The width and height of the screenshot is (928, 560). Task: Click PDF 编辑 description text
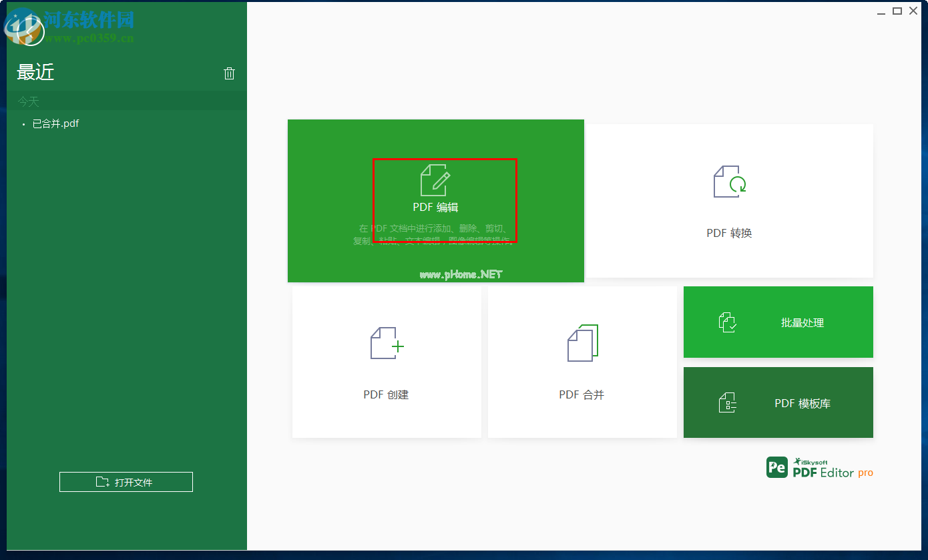[435, 234]
